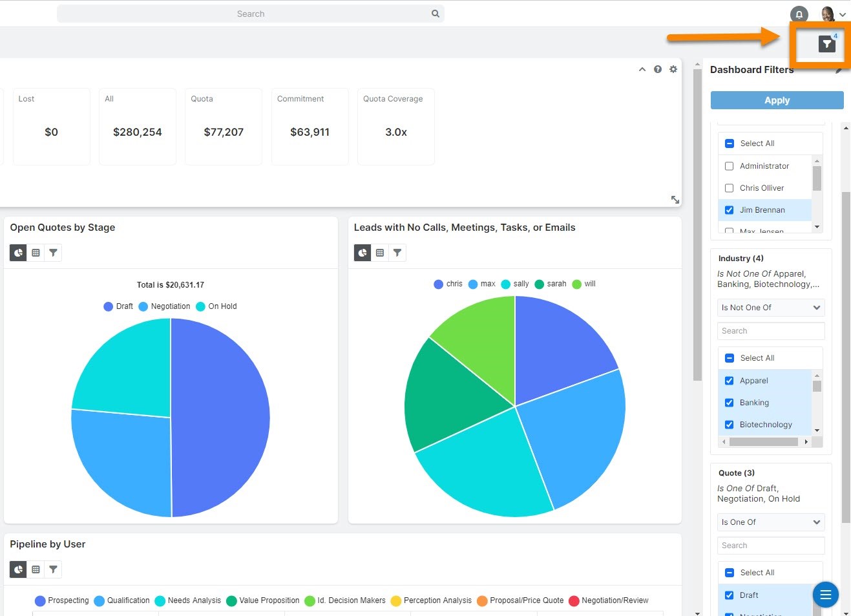Select pie chart view for Pipeline by User
Image resolution: width=851 pixels, height=616 pixels.
click(17, 569)
